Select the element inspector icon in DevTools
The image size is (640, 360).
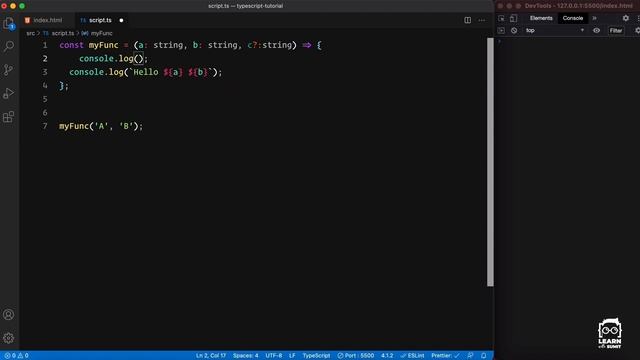coord(501,18)
